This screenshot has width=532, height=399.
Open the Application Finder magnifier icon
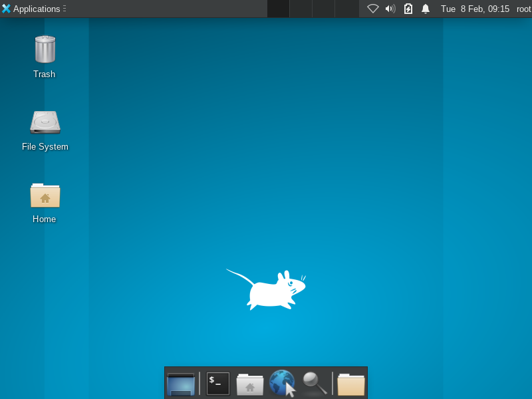click(314, 384)
